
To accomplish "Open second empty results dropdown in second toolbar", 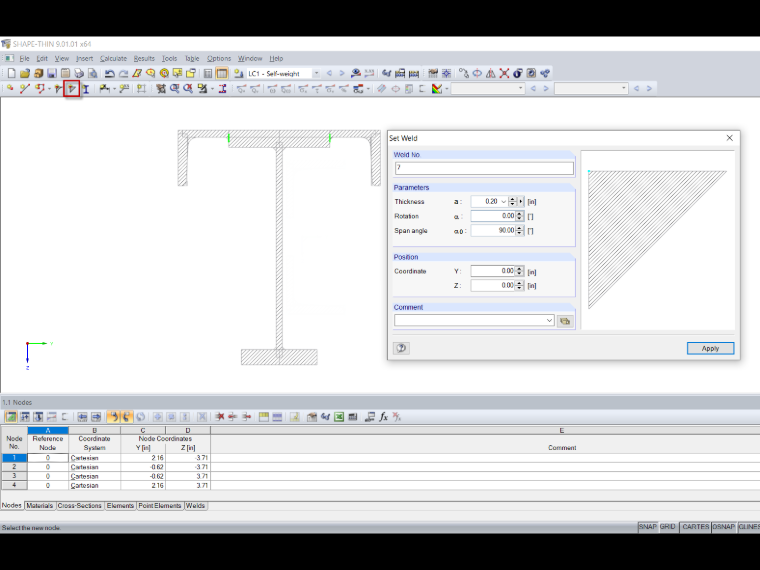I will coord(623,88).
